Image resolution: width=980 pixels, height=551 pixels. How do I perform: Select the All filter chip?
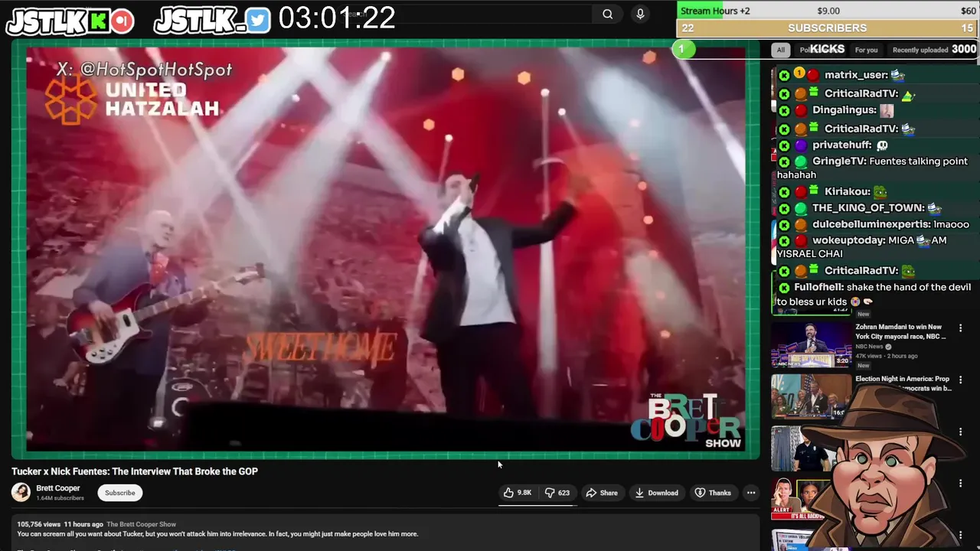[780, 50]
